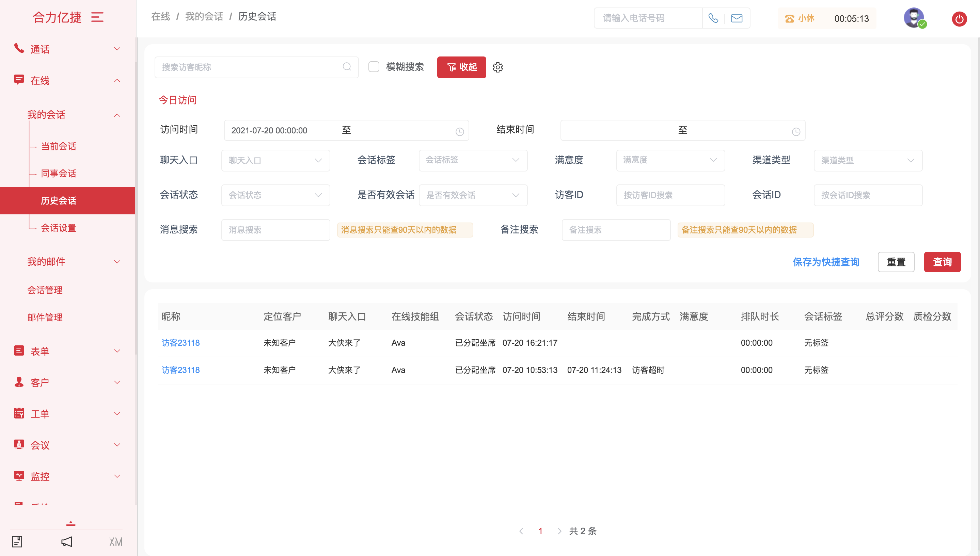Click the phone dial icon in header
The width and height of the screenshot is (980, 556).
(x=713, y=18)
